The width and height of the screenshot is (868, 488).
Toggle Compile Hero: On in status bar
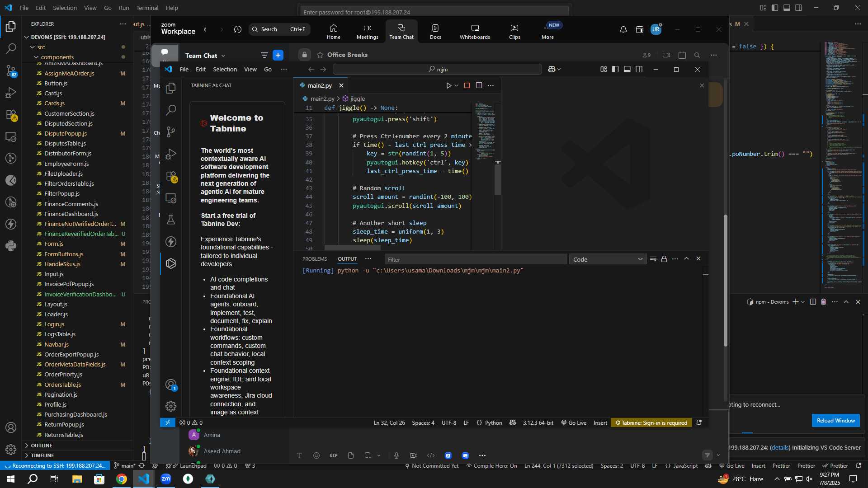pyautogui.click(x=491, y=466)
